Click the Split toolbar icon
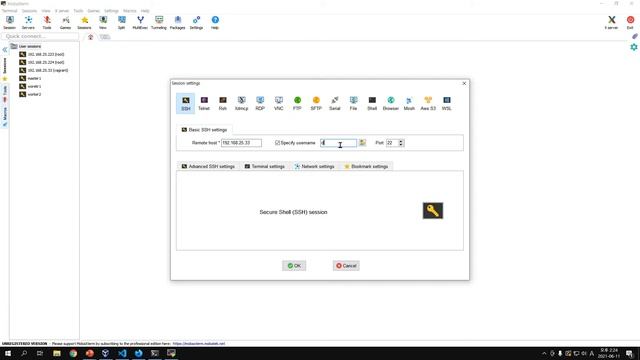This screenshot has height=360, width=640. (x=121, y=22)
